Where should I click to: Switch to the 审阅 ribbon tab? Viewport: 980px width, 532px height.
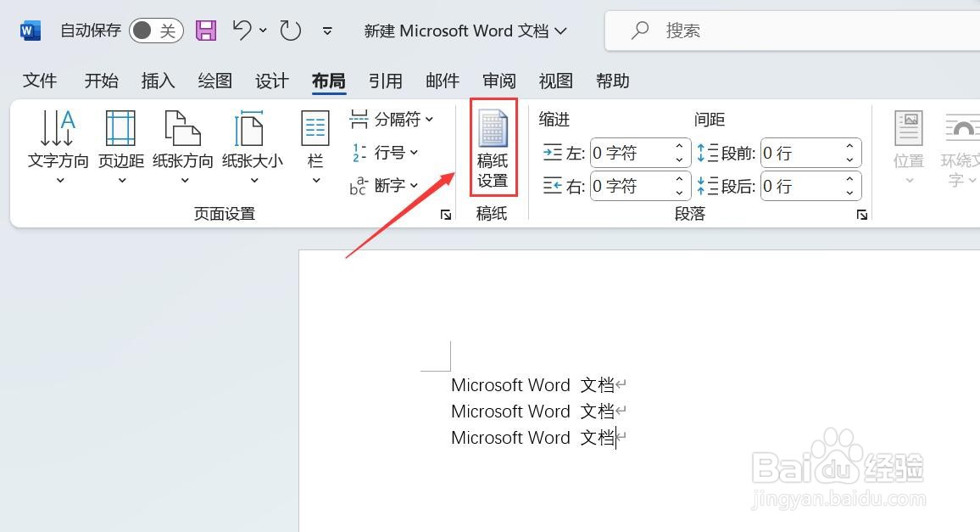(498, 81)
